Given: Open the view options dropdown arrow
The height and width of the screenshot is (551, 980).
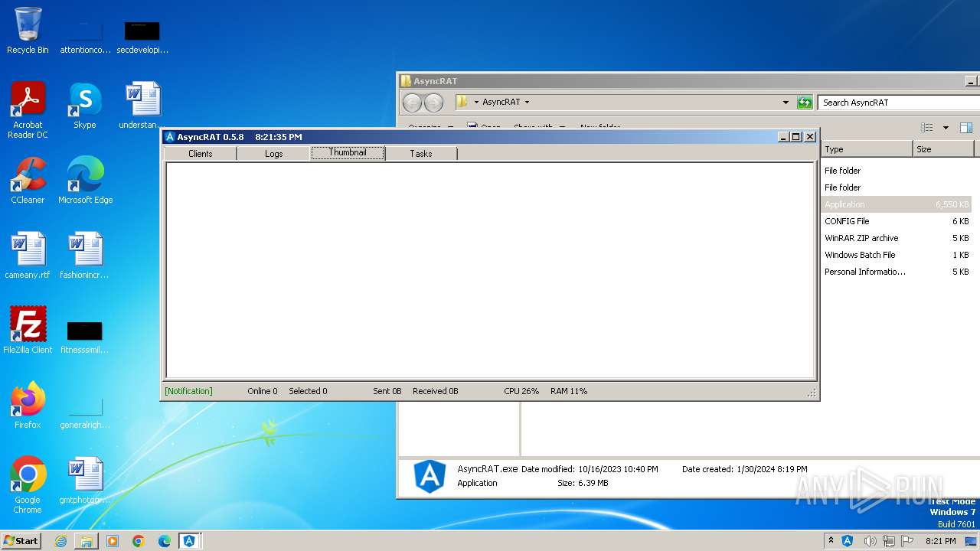Looking at the screenshot, I should 946,128.
